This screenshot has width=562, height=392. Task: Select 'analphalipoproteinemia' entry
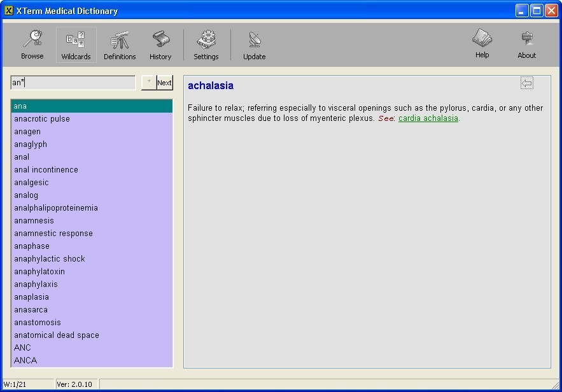(92, 208)
